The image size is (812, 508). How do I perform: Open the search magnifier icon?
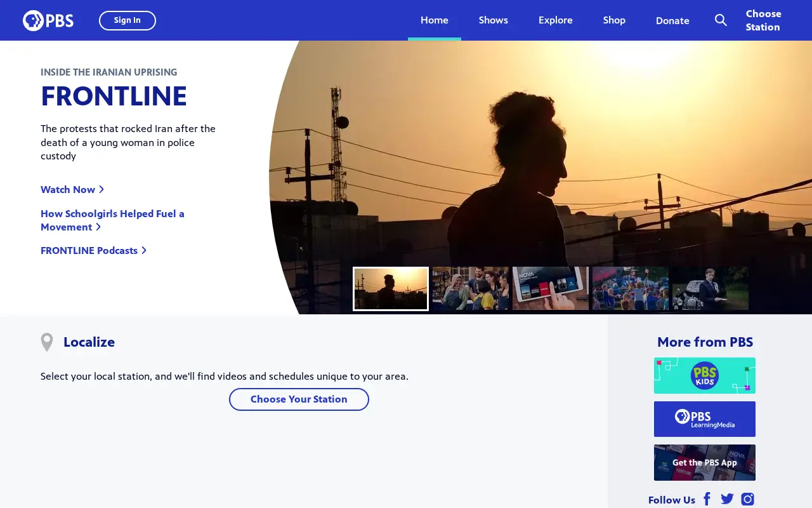(x=721, y=20)
